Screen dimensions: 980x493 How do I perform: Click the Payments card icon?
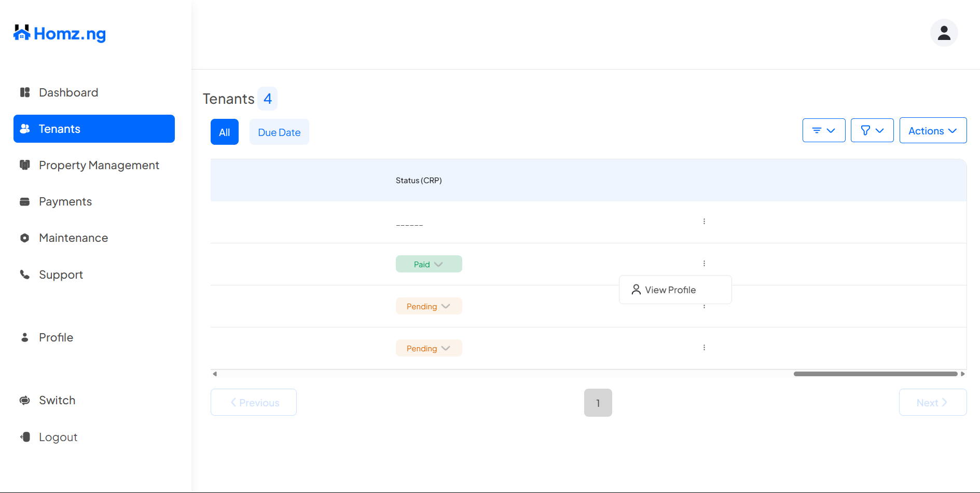coord(25,201)
